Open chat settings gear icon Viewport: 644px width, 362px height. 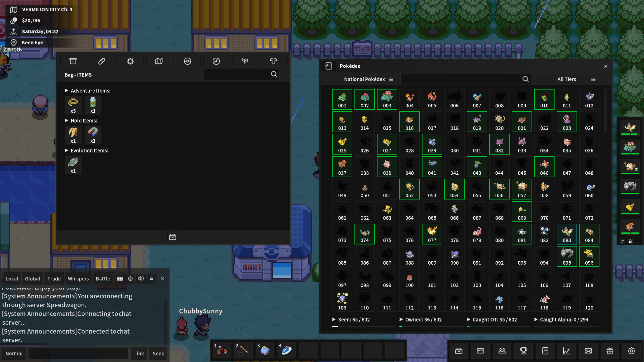coord(130,278)
